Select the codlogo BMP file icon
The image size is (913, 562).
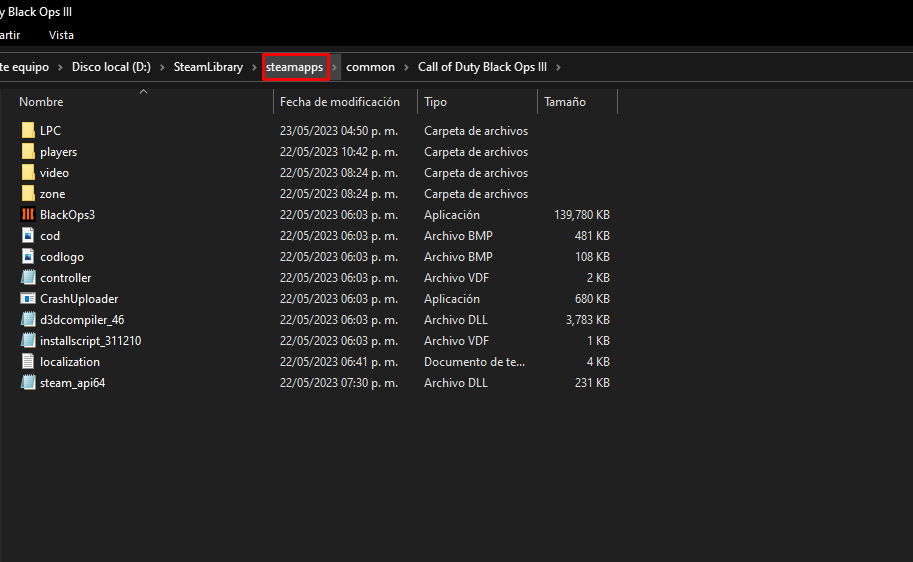pos(28,256)
